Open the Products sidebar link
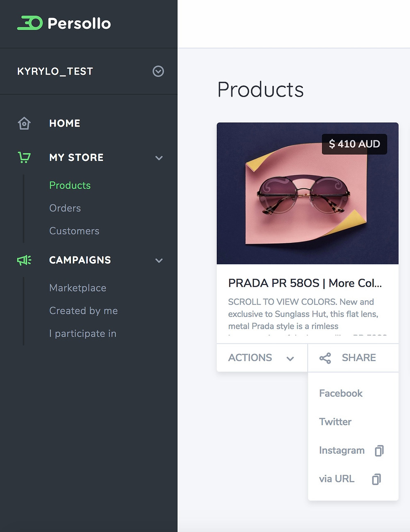The height and width of the screenshot is (532, 410). pyautogui.click(x=70, y=185)
